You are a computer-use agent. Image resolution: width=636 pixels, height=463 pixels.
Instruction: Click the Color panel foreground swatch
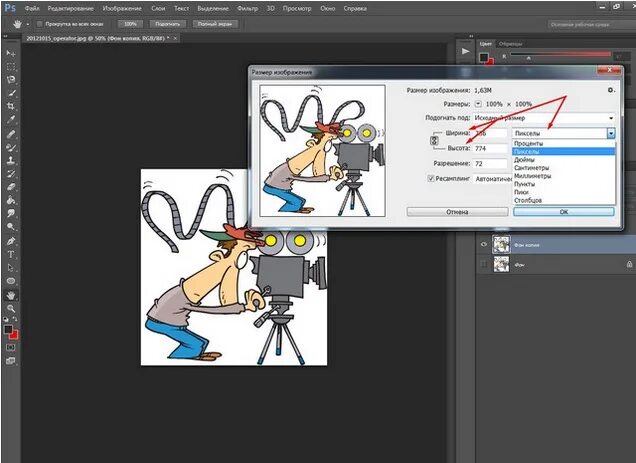point(483,57)
